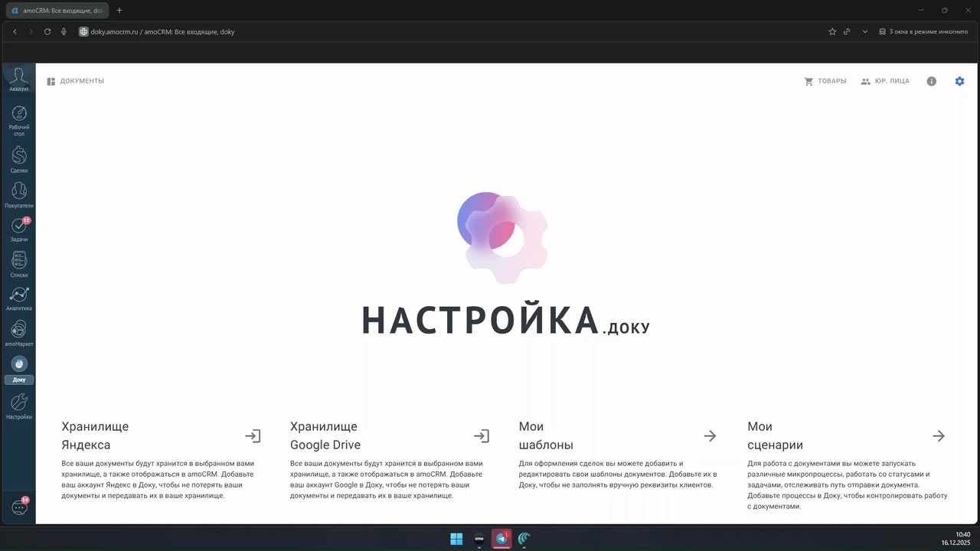Screen dimensions: 980x551
Task: Open Рабочий стол dashboard in sidebar
Action: (19, 120)
